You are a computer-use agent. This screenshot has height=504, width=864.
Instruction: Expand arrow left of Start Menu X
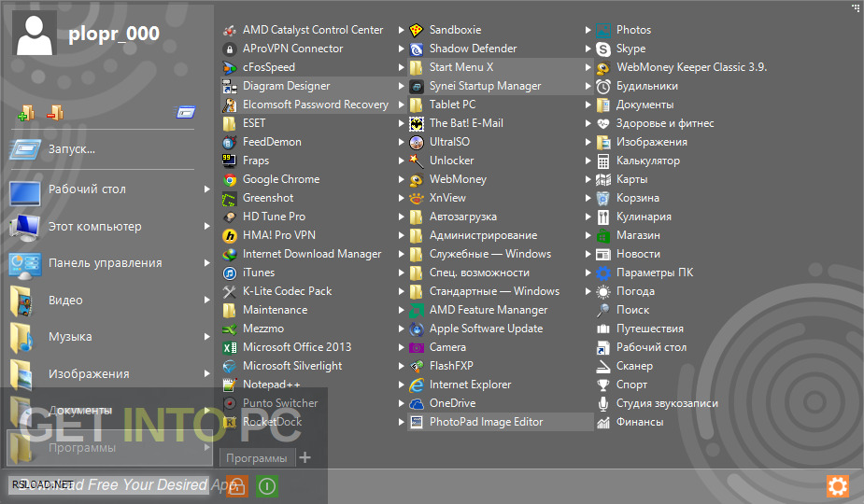tap(402, 67)
